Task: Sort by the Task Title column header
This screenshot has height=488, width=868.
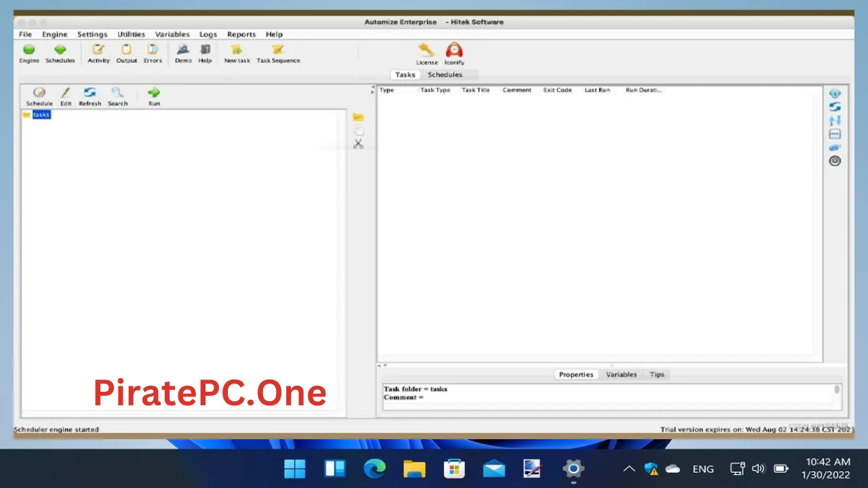Action: (475, 90)
